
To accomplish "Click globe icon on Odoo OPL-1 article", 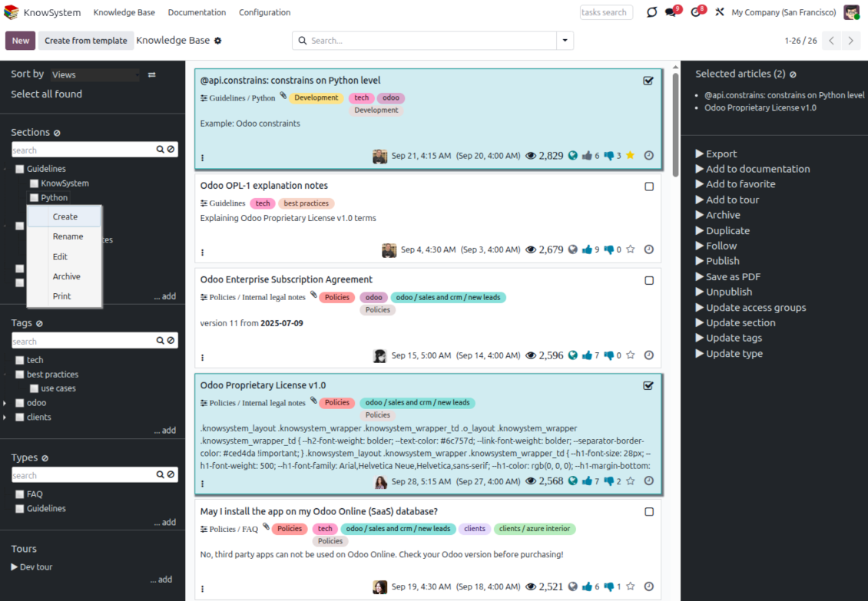I will pos(573,249).
